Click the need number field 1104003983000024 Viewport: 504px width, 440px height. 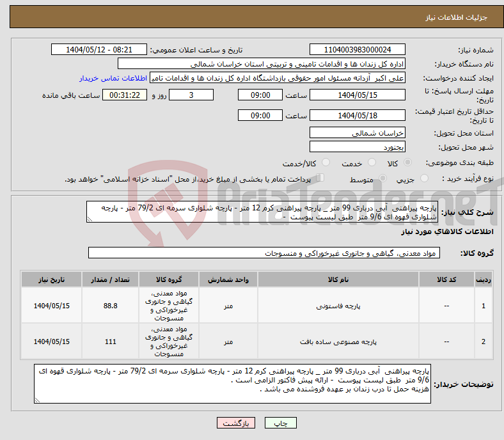(x=357, y=49)
